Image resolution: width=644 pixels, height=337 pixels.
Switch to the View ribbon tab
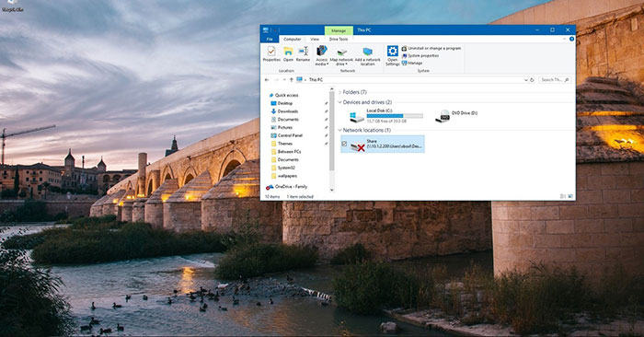[315, 39]
